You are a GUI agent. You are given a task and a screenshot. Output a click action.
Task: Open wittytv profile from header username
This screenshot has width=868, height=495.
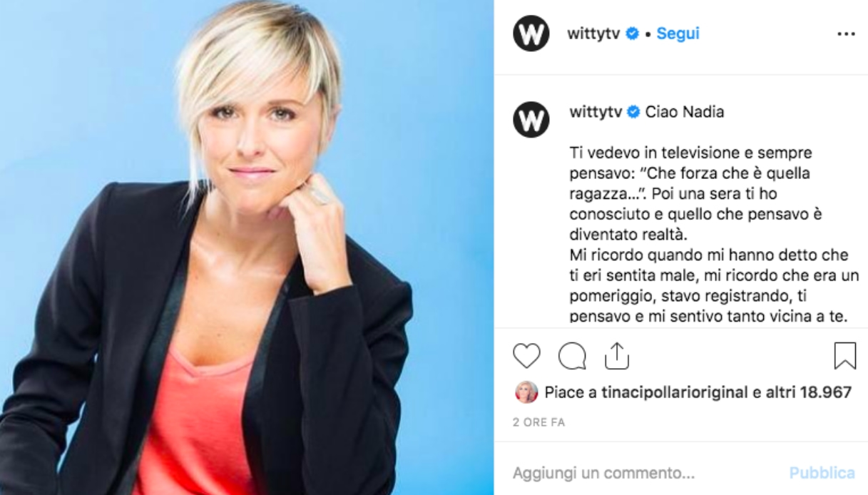click(593, 34)
